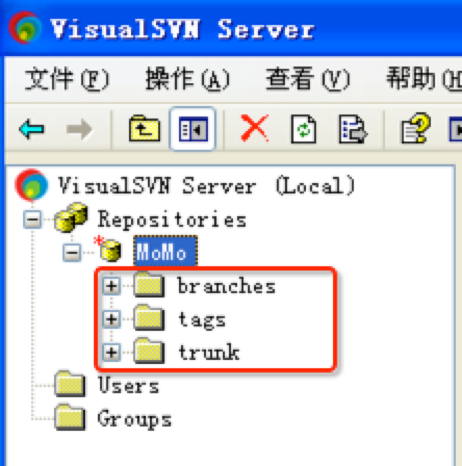
Task: Select the MoMo repository item
Action: tap(165, 251)
